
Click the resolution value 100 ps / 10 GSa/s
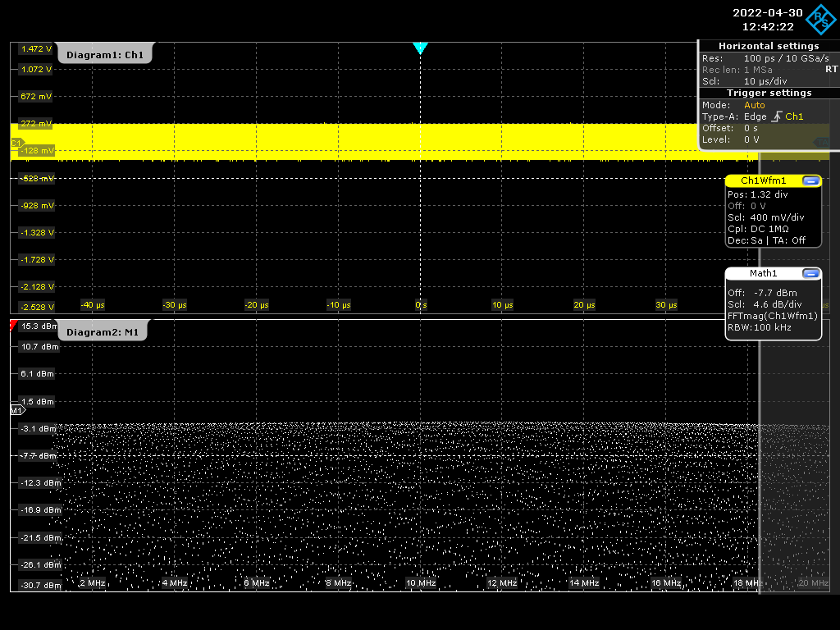point(787,58)
